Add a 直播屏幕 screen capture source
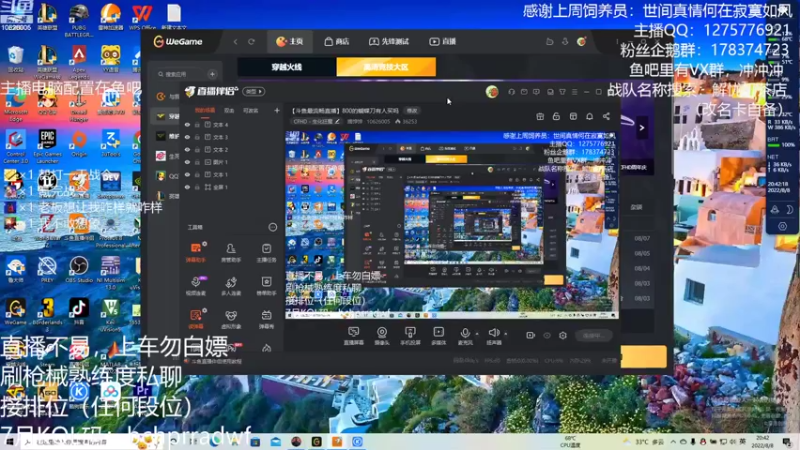This screenshot has height=450, width=800. click(x=354, y=336)
